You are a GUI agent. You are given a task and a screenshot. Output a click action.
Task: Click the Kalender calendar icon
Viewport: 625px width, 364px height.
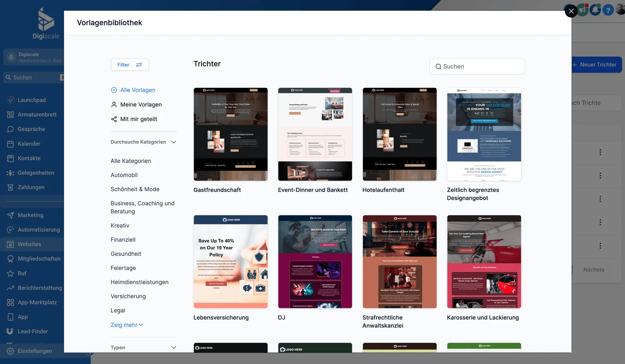[11, 144]
